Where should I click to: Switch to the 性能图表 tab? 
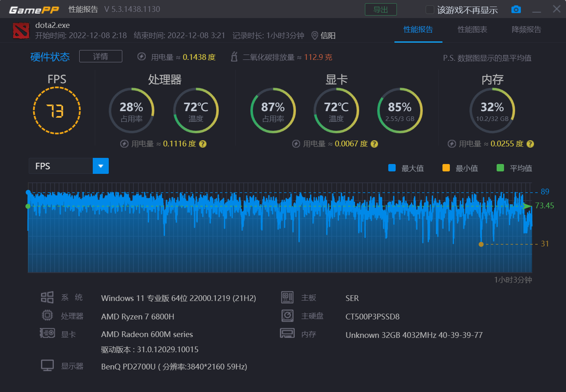(x=472, y=30)
